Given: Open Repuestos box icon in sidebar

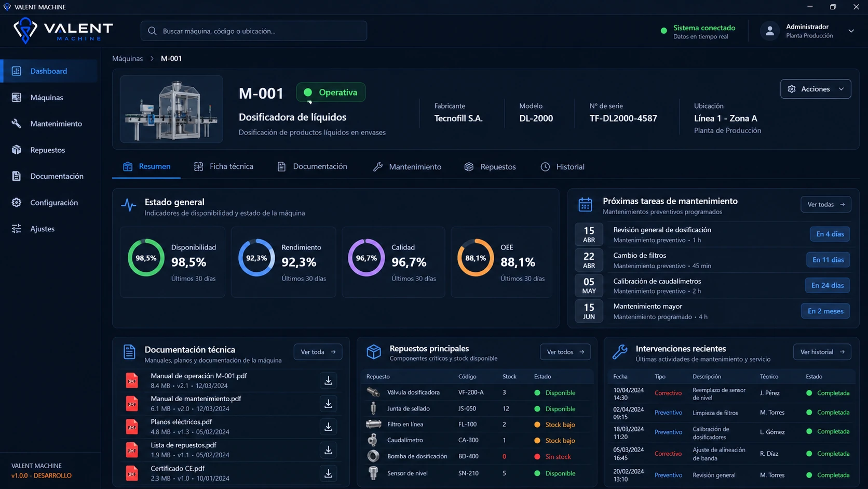Looking at the screenshot, I should click(17, 150).
